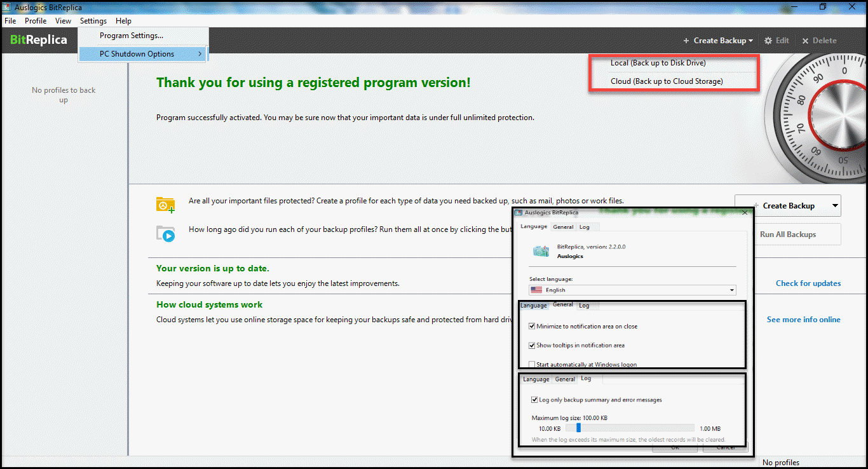The width and height of the screenshot is (868, 469).
Task: Expand the toolbar Create Backup dropdown arrow
Action: point(750,41)
